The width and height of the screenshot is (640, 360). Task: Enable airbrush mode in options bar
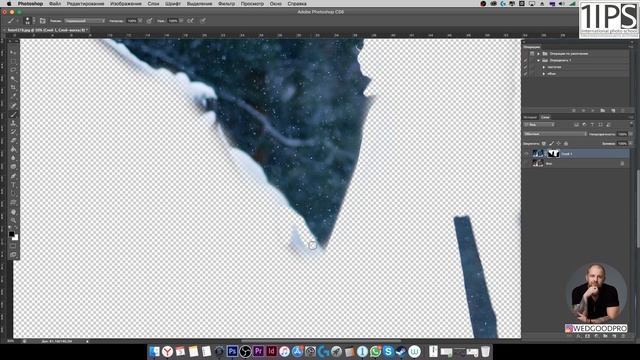point(190,20)
